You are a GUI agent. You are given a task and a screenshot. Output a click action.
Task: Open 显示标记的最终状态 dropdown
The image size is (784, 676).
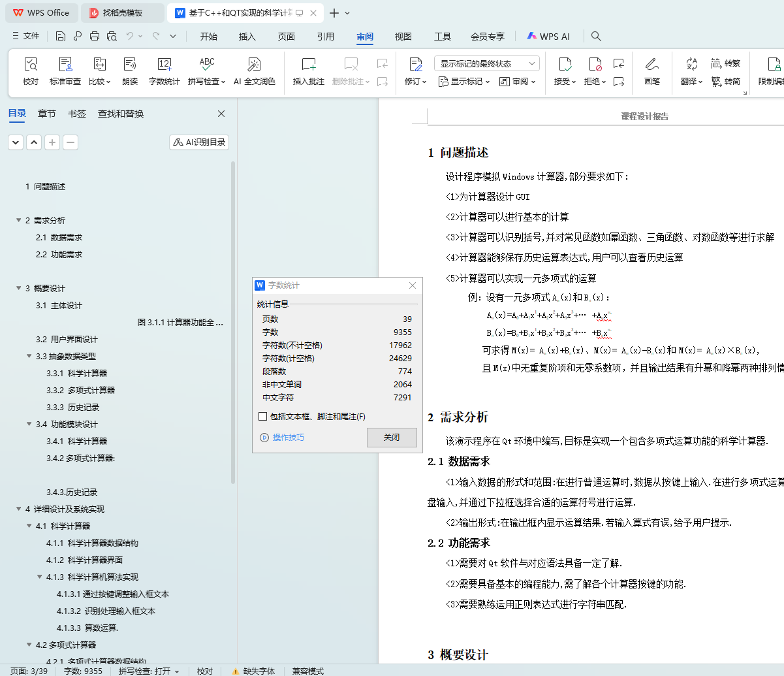coord(487,63)
